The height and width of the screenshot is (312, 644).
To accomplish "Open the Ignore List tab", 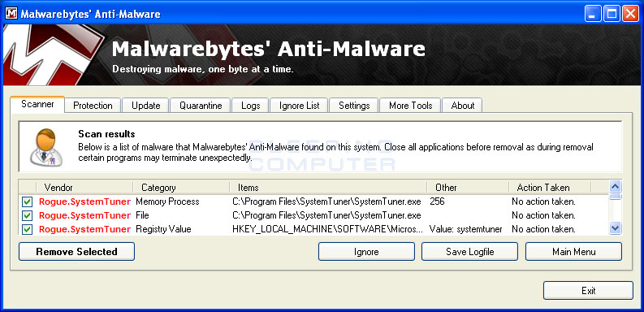I will (x=299, y=106).
